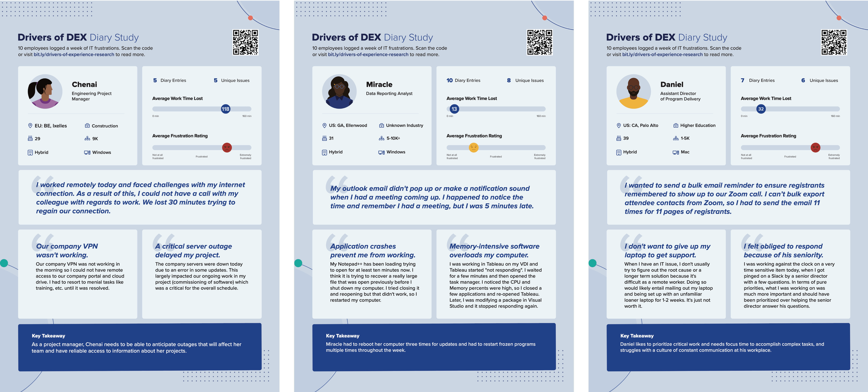The image size is (868, 392).
Task: Click 'I felt obliged to respond' quote heading
Action: click(783, 250)
